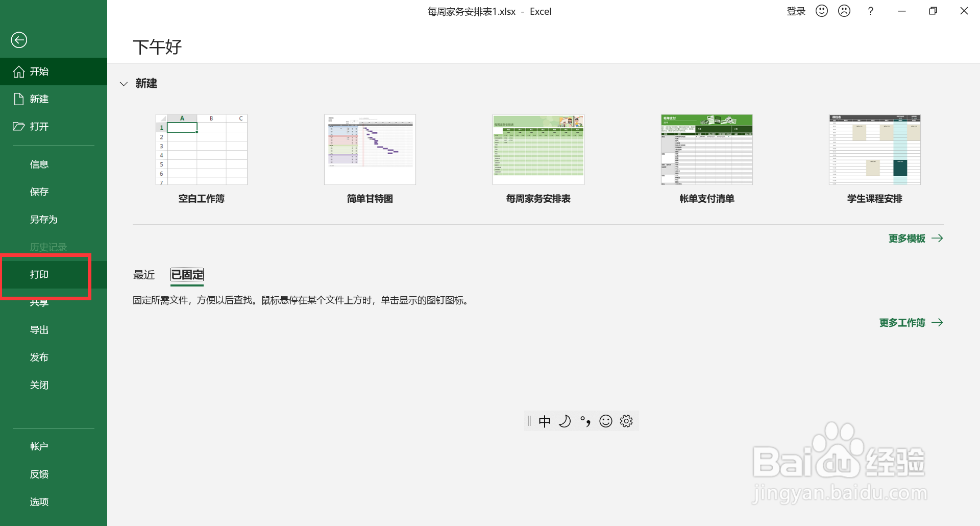980x526 pixels.
Task: Select 打开 in the sidebar
Action: (x=54, y=127)
